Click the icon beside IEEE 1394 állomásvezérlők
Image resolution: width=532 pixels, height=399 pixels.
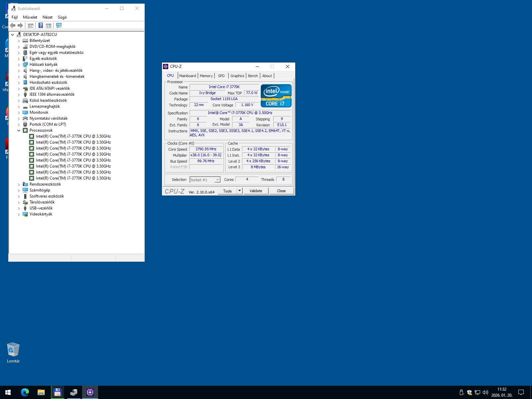(x=25, y=94)
